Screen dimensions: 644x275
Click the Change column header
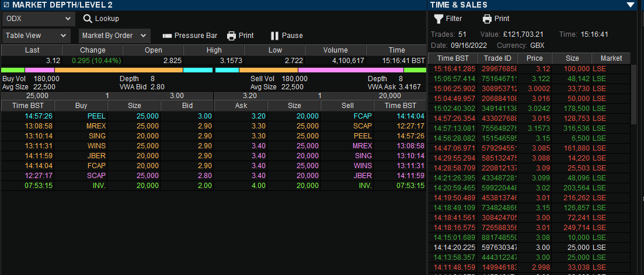click(93, 50)
